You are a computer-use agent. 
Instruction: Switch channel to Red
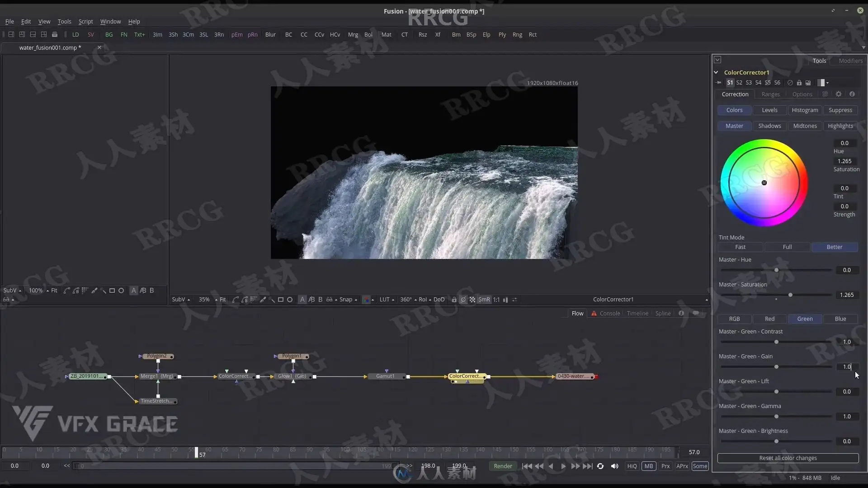769,319
